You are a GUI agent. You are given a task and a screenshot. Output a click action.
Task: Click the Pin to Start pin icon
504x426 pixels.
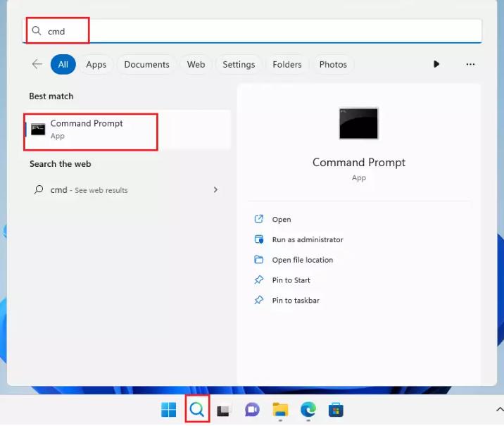tap(259, 280)
